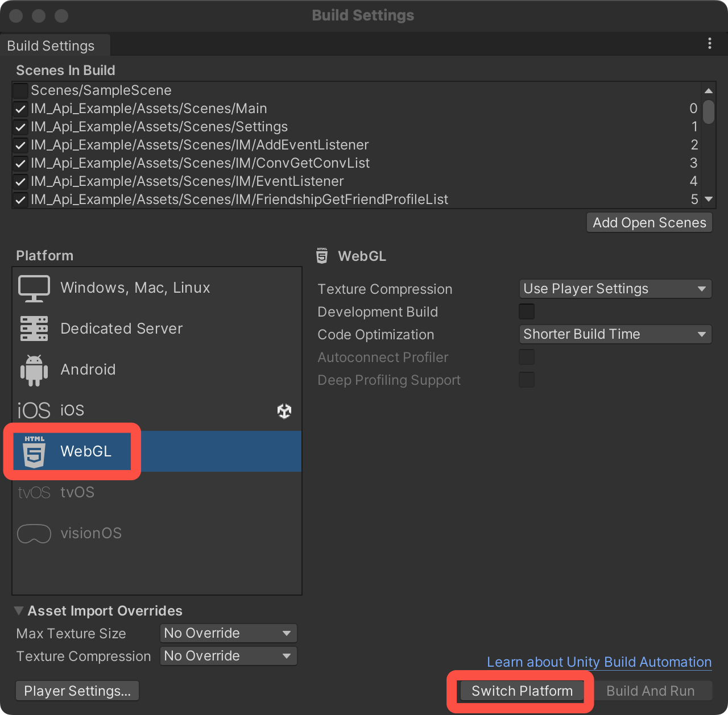
Task: Open the three-dot window options menu
Action: (x=709, y=44)
